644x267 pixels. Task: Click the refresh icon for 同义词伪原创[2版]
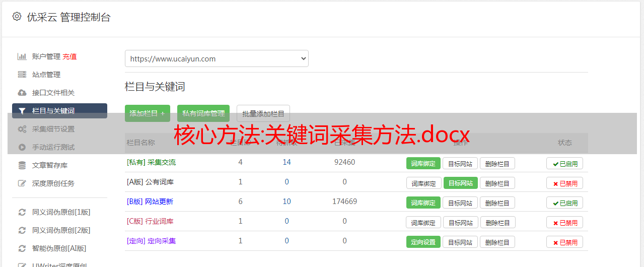click(x=22, y=230)
